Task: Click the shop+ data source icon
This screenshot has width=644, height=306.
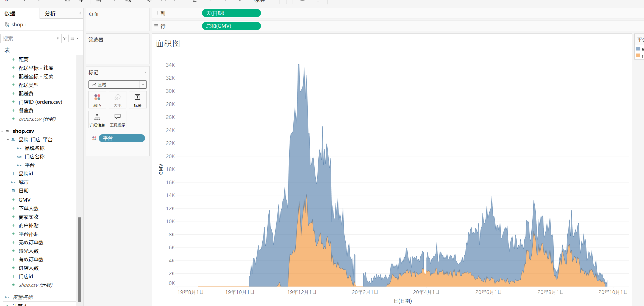Action: [7, 25]
